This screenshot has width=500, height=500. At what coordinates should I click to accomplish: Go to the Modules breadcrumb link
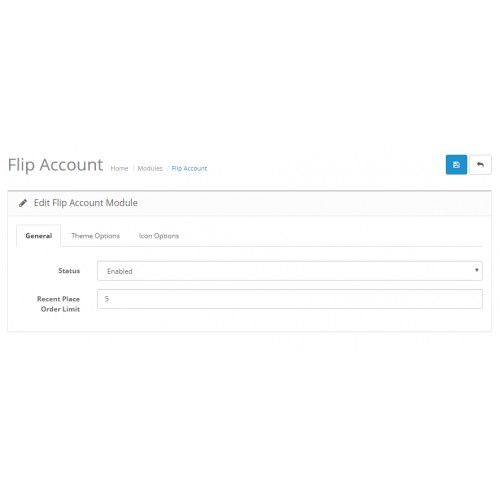click(150, 168)
